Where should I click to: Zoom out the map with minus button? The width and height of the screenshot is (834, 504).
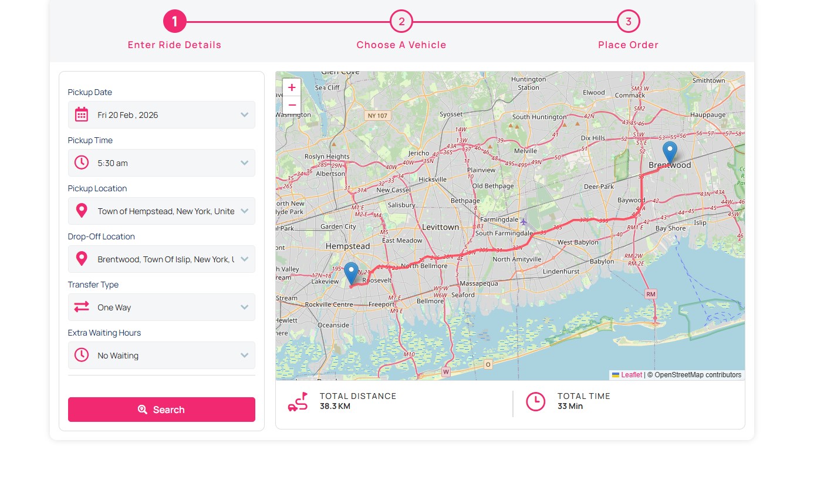292,105
